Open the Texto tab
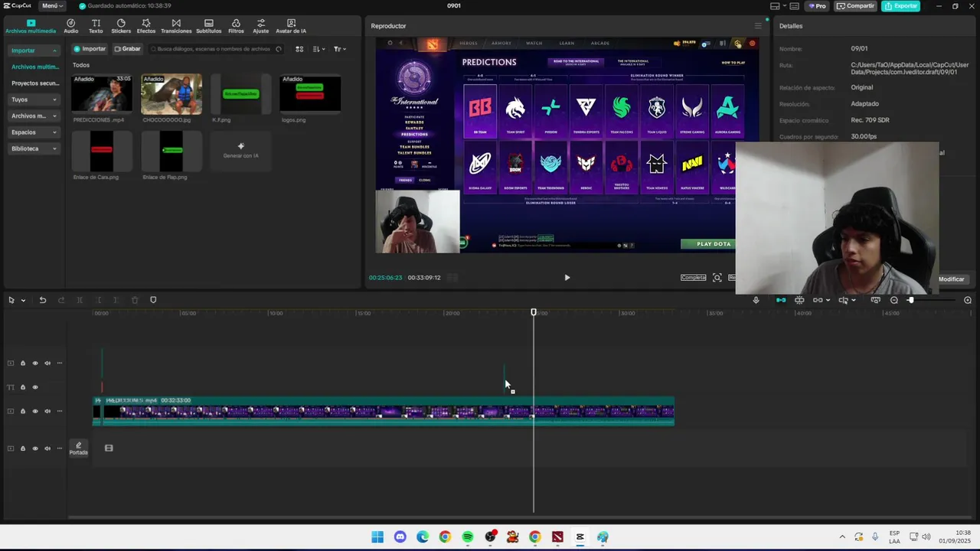Viewport: 980px width, 551px height. click(96, 26)
